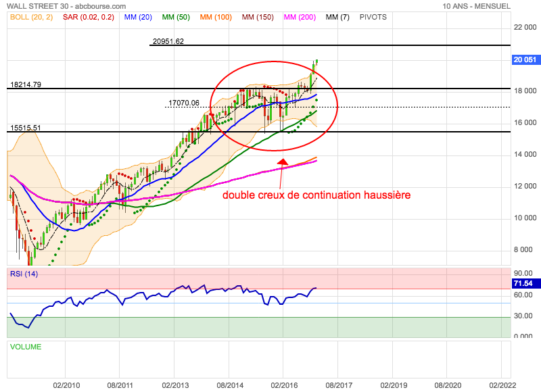541x392 pixels.
Task: Click the 02/2013 date axis label
Action: [175, 385]
